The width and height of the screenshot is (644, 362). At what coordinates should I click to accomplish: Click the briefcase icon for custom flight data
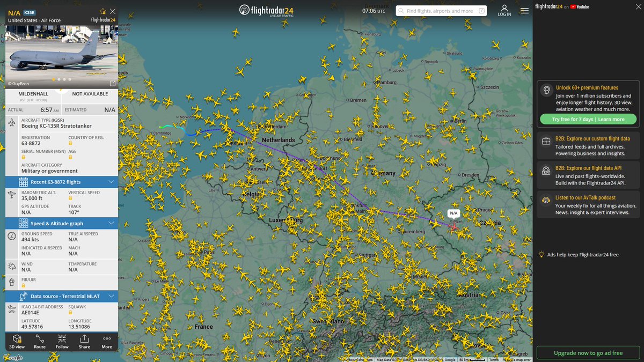pos(546,142)
